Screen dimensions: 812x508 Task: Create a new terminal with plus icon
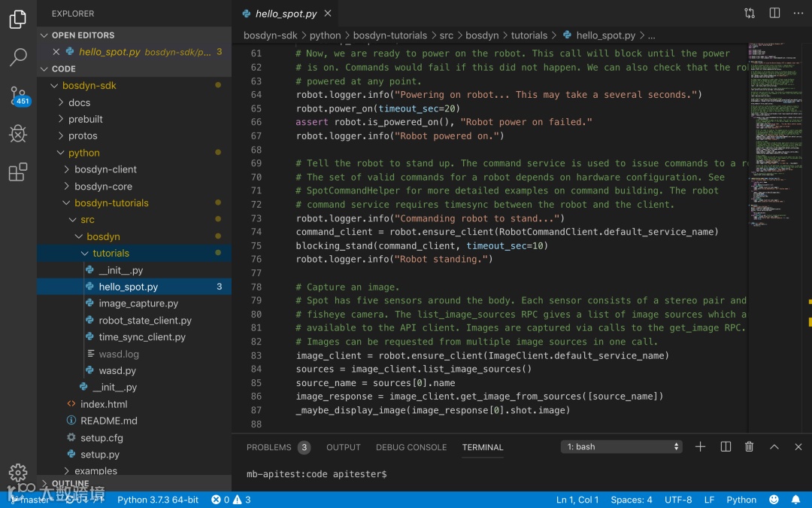pos(700,447)
